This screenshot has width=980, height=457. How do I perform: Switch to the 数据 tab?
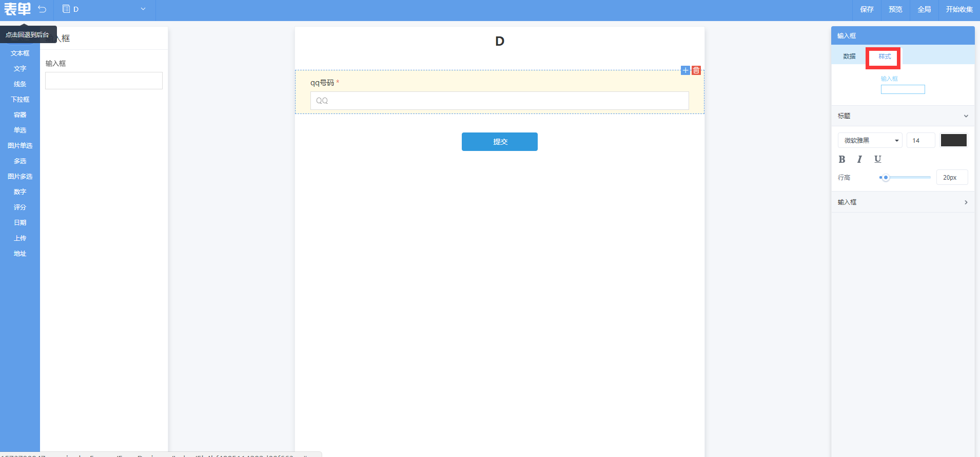[849, 56]
